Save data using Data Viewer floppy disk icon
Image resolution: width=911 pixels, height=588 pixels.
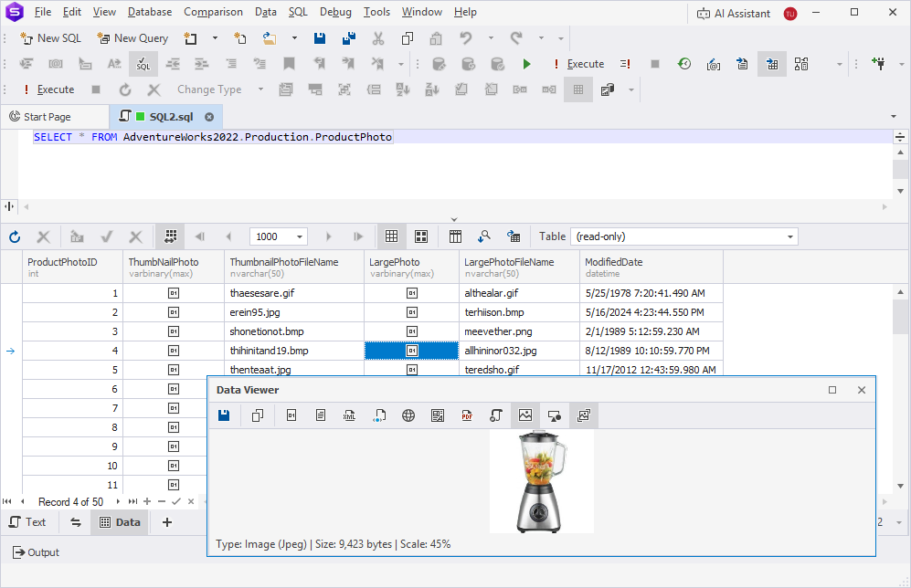tap(224, 415)
